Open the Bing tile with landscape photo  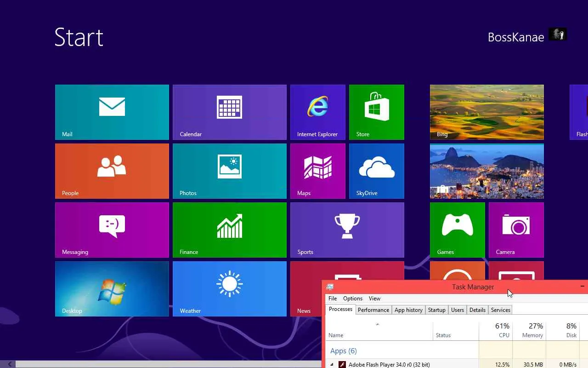pyautogui.click(x=487, y=112)
